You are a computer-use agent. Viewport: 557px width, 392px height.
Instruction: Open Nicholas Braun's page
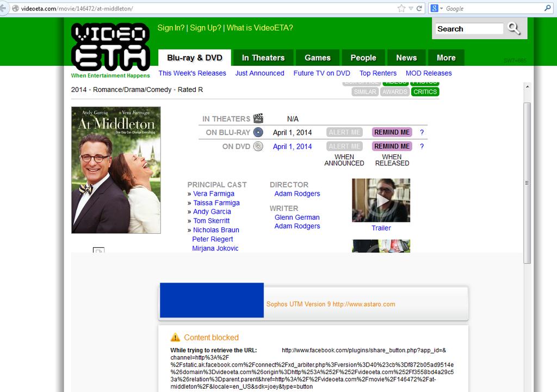pyautogui.click(x=216, y=230)
